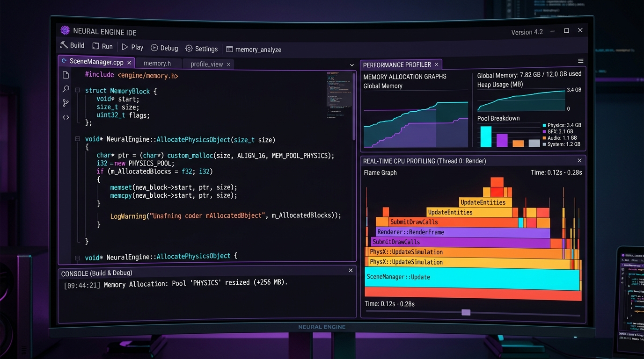Expand the editor tabs overflow chevron
Viewport: 644px width, 359px height.
pos(352,65)
